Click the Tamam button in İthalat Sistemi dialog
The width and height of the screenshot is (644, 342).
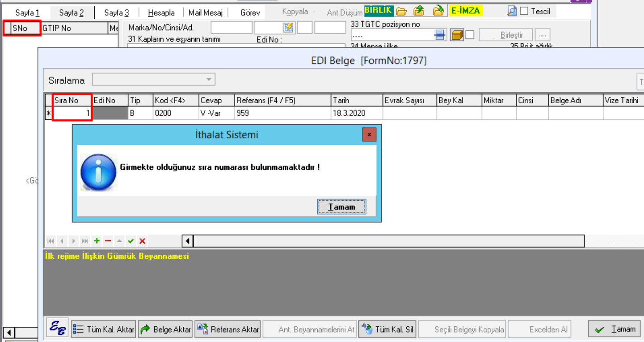341,207
